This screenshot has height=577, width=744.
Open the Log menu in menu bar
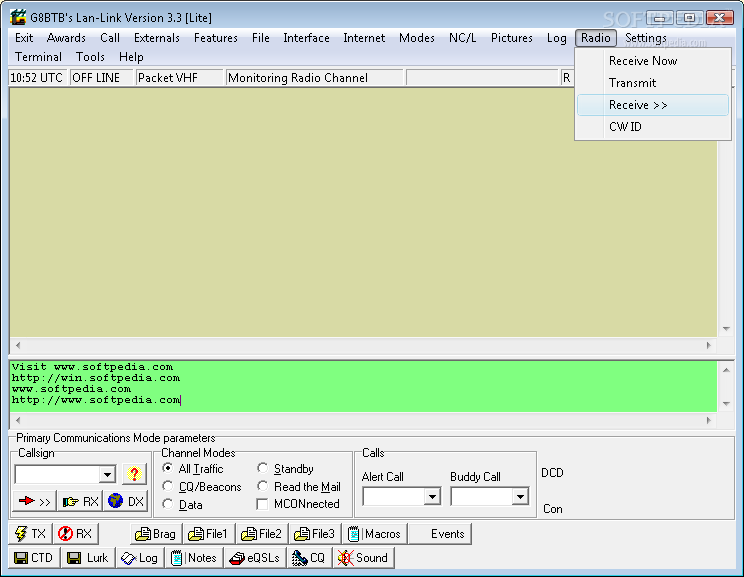556,38
